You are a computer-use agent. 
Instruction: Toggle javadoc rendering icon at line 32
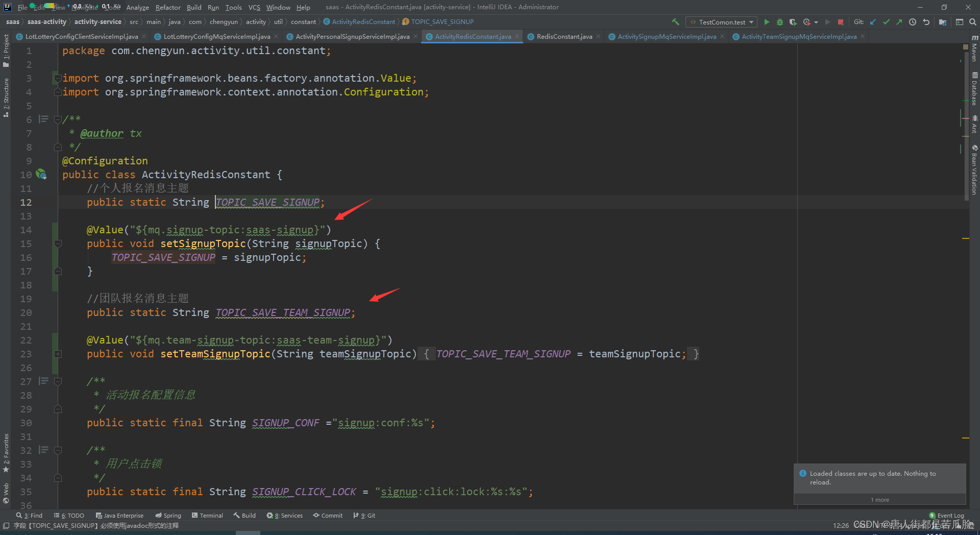click(x=44, y=450)
